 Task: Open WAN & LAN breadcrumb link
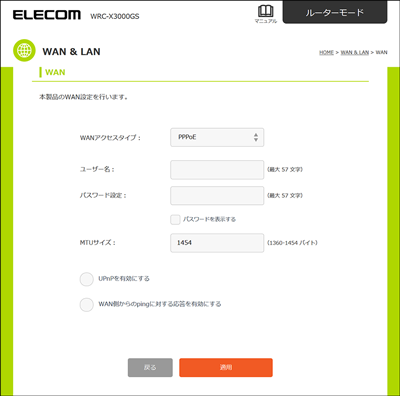coord(355,52)
